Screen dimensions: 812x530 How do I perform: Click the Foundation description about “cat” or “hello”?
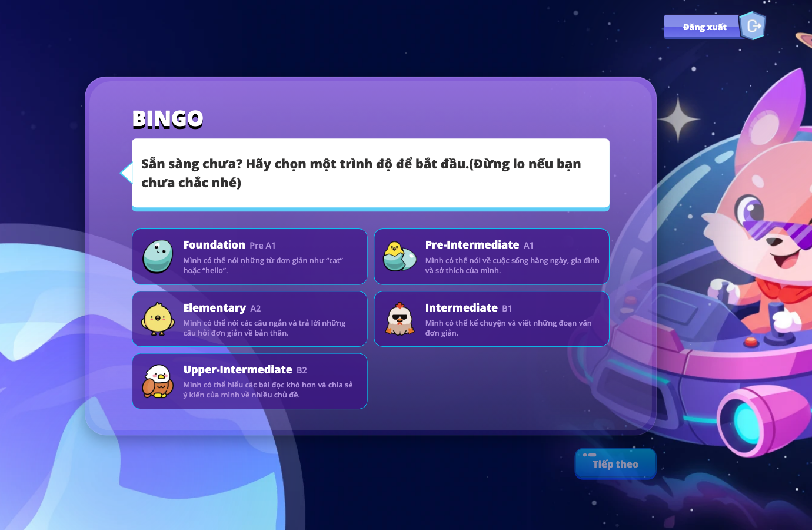(x=263, y=266)
